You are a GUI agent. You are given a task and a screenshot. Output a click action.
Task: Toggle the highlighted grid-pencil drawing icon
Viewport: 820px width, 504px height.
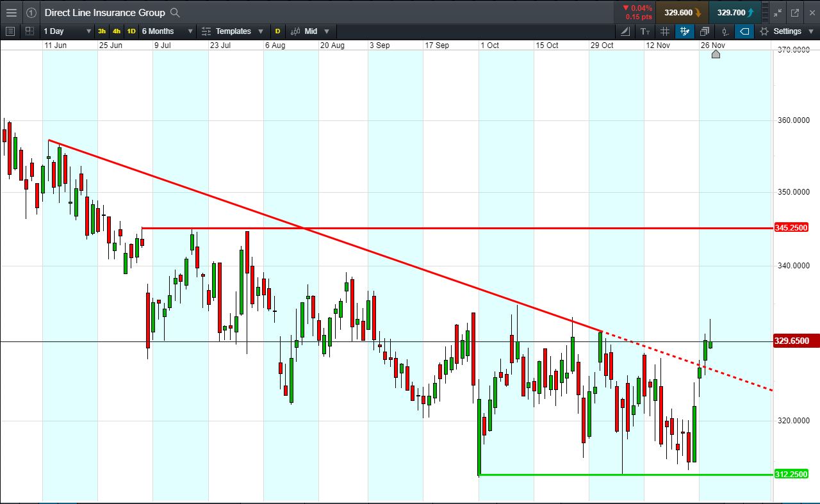coord(685,31)
